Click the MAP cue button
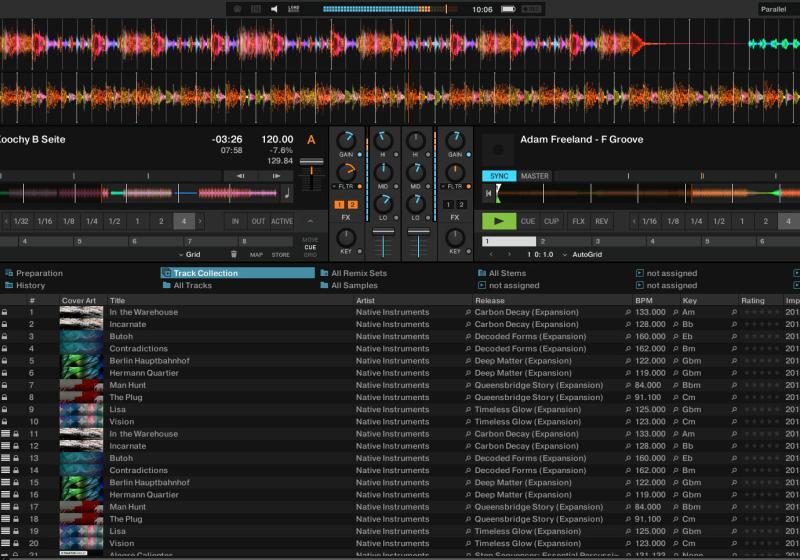The height and width of the screenshot is (560, 800). point(256,254)
